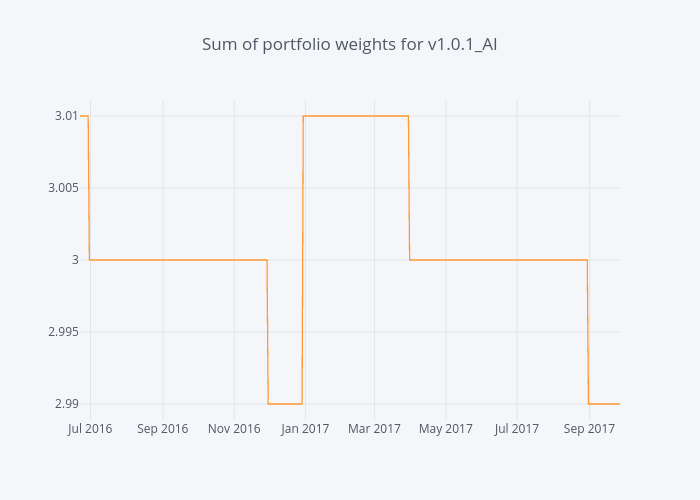The image size is (700, 500).
Task: Click the 3.01 plateau line in early 2017
Action: click(x=355, y=116)
